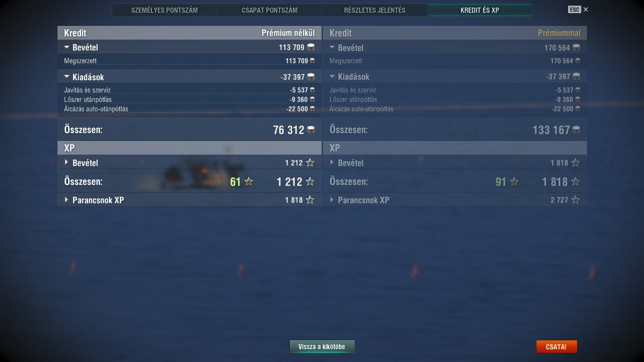Open the Részletes jelentés tab

[x=375, y=10]
